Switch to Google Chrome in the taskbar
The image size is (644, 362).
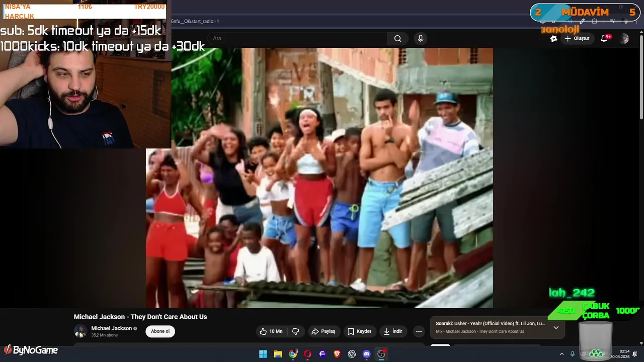pyautogui.click(x=293, y=354)
